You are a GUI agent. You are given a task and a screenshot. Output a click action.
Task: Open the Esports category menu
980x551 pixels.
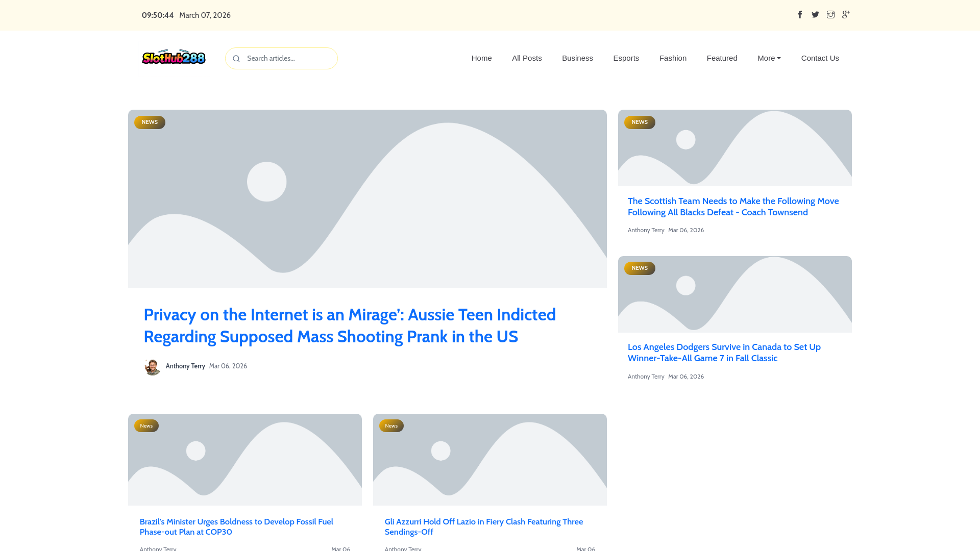(x=626, y=58)
